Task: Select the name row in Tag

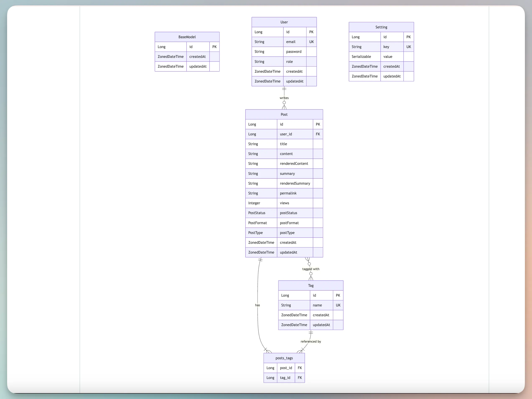Action: pos(317,305)
